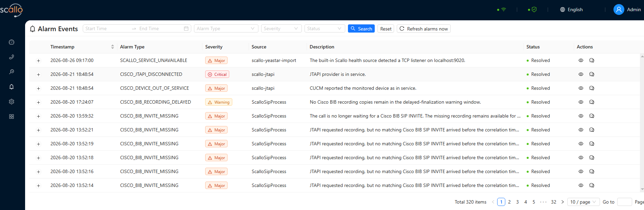Expand the 13:52:14 alarm row
This screenshot has height=210, width=644.
tap(38, 186)
